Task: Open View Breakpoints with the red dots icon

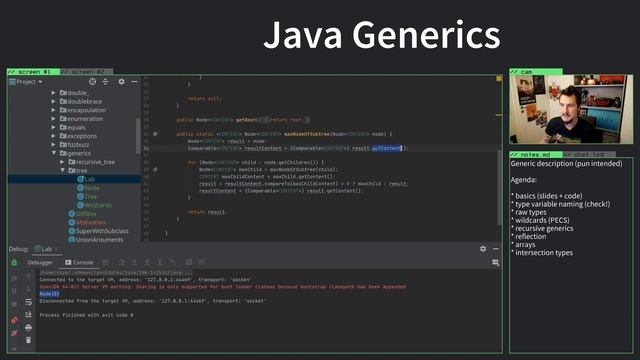Action: 14,320
